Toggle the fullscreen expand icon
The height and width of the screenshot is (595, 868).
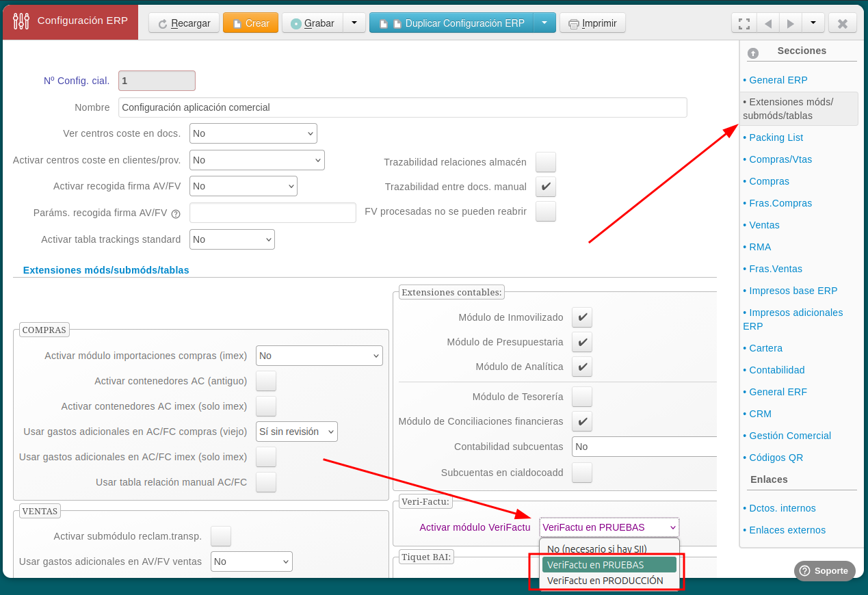[744, 23]
